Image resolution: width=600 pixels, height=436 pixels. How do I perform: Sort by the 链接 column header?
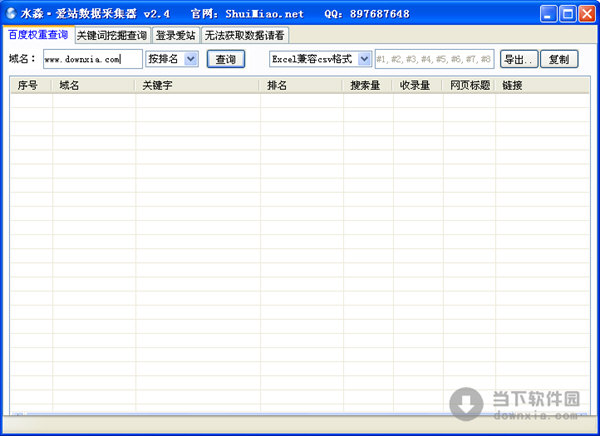pyautogui.click(x=542, y=85)
